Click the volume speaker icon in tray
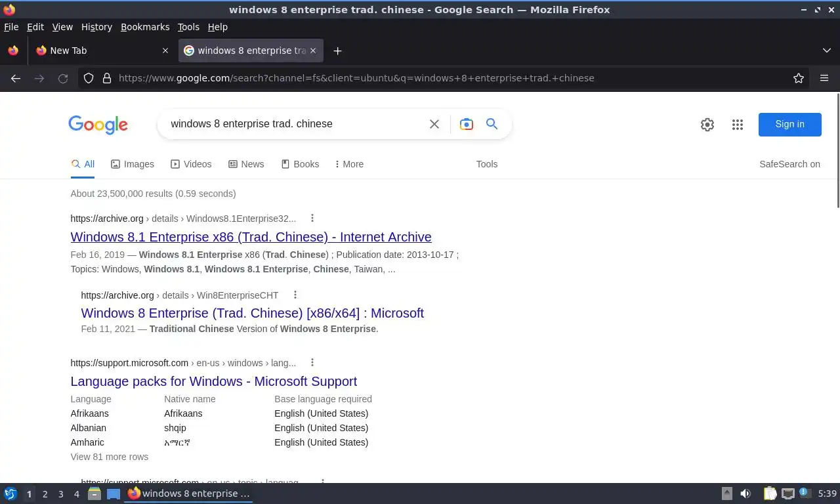840x504 pixels. click(745, 493)
